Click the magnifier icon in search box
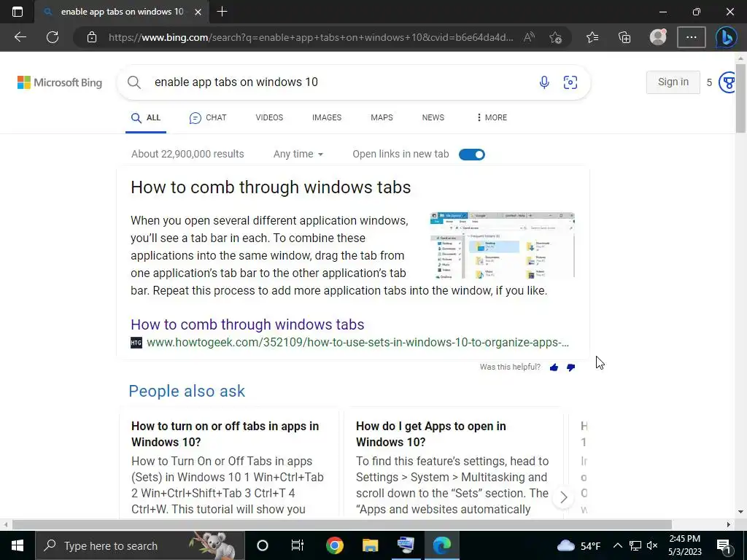Screen dimensions: 747x560 (134, 82)
